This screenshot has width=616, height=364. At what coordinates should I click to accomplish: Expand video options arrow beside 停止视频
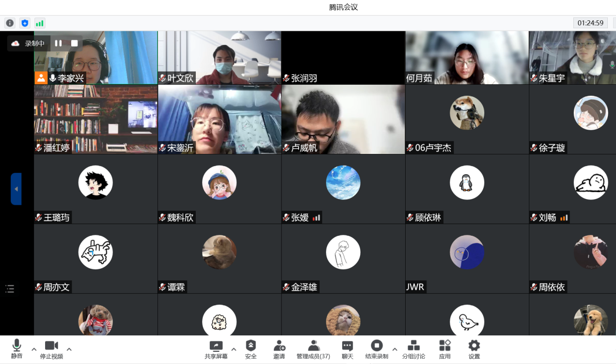[69, 349]
